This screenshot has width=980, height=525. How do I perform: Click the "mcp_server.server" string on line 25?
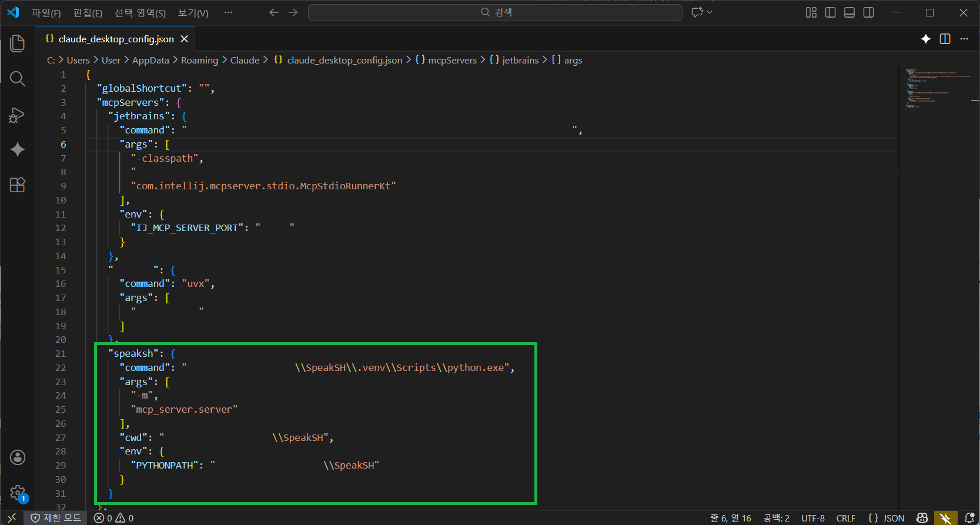tap(185, 409)
